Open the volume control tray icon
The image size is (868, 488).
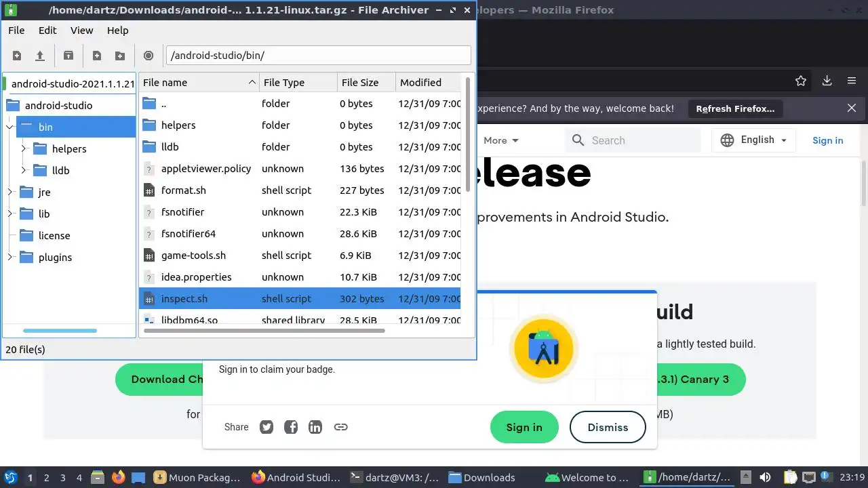(x=765, y=477)
